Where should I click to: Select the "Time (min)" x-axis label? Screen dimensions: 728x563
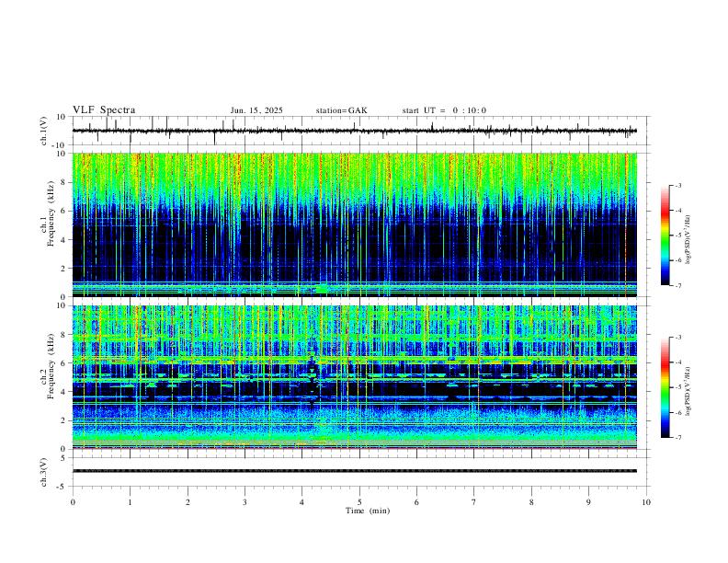tap(368, 511)
